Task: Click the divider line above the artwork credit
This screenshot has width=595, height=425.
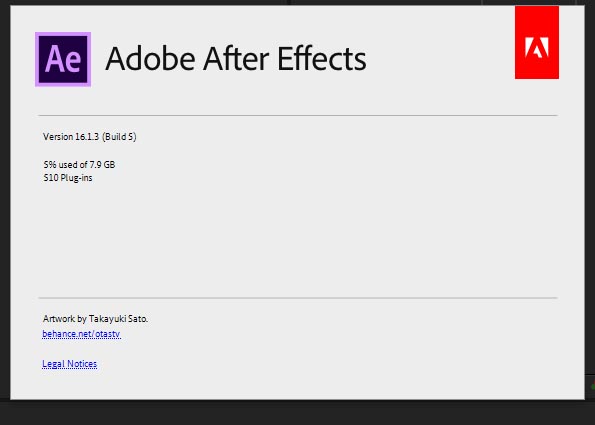Action: point(298,298)
